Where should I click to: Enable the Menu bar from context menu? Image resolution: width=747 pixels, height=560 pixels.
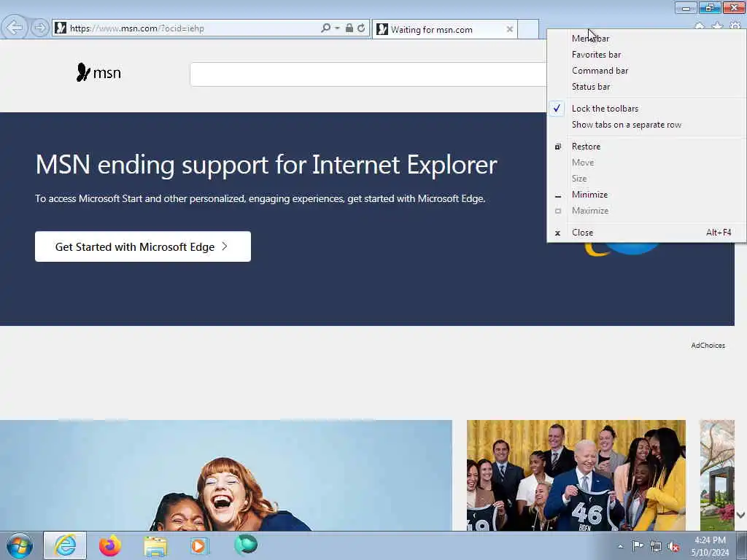click(646, 39)
